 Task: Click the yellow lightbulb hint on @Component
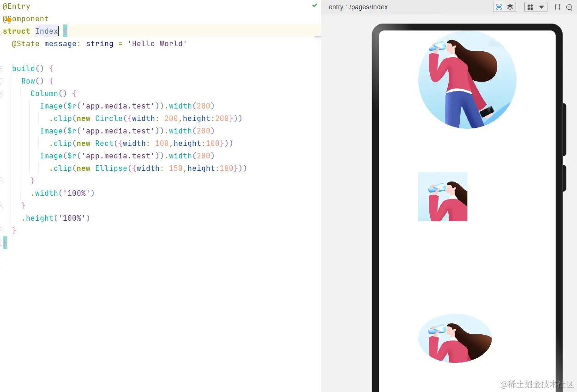(9, 20)
